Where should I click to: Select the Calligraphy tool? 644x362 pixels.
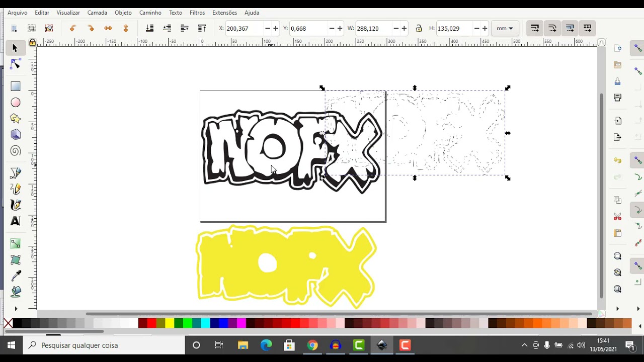16,205
